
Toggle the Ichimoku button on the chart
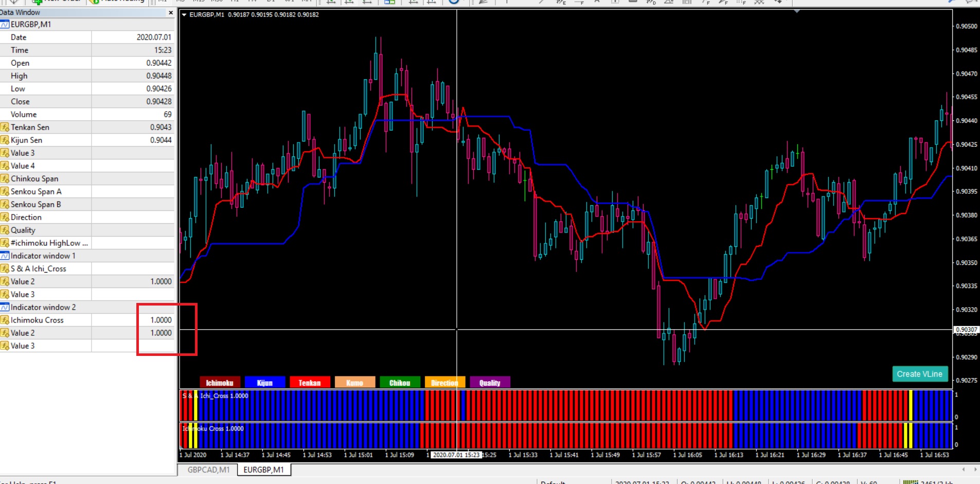220,383
